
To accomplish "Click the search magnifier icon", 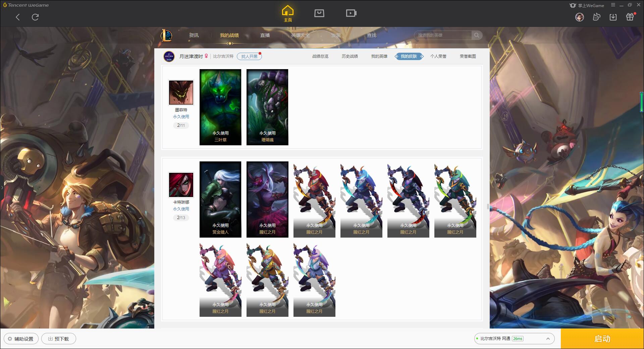I will point(477,35).
